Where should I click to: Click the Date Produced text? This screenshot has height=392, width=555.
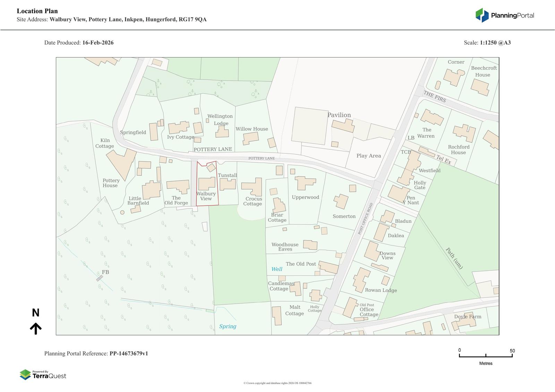pyautogui.click(x=79, y=43)
